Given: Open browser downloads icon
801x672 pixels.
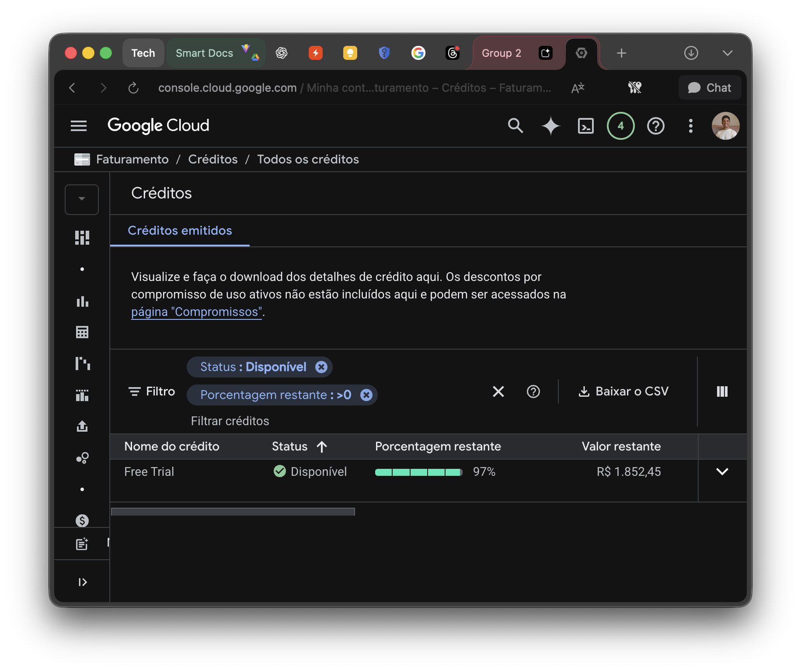Looking at the screenshot, I should click(x=691, y=53).
